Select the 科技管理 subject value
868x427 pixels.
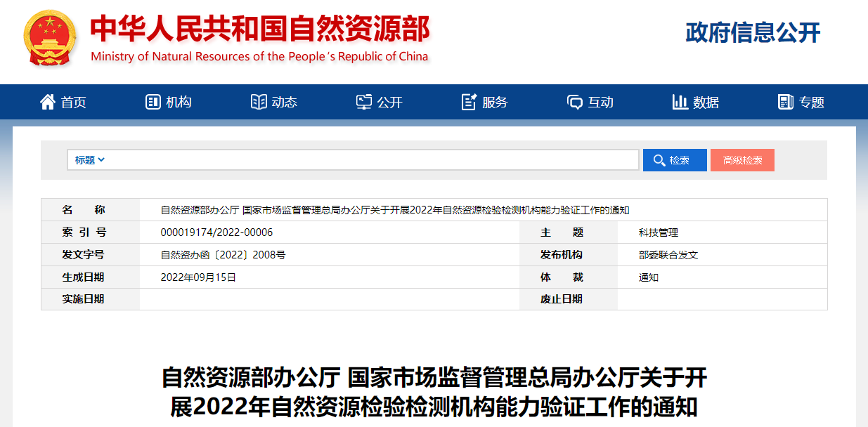659,232
